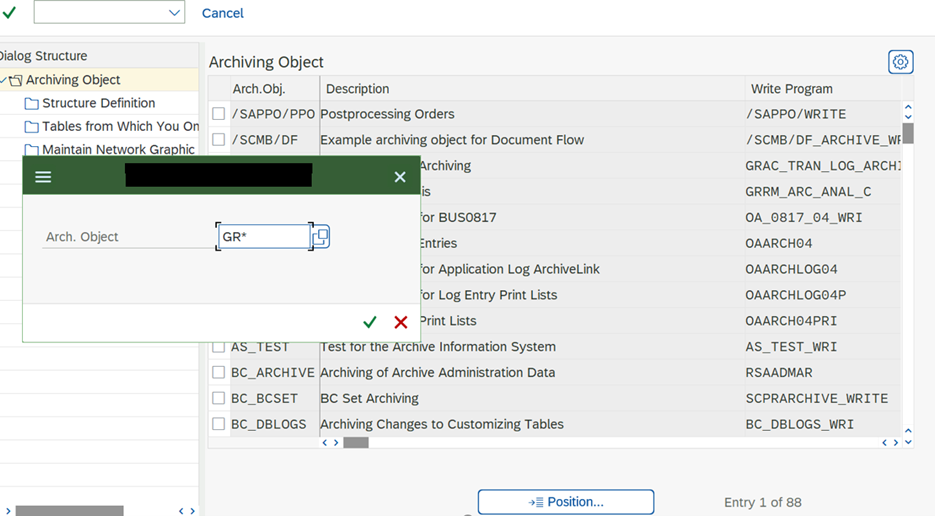Click Example archiving object for Document Flow
Screen dimensions: 935x516
point(452,140)
